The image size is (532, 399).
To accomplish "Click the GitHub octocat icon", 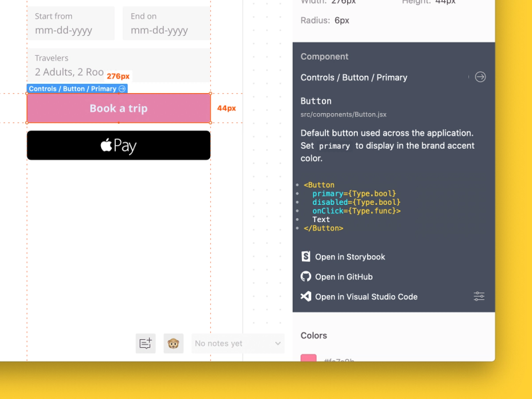I will [305, 276].
